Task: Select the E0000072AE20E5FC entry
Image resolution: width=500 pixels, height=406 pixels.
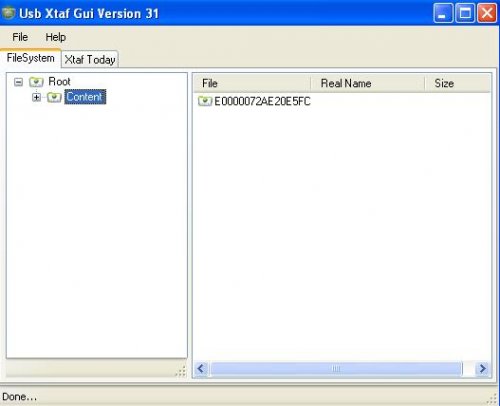Action: (262, 101)
